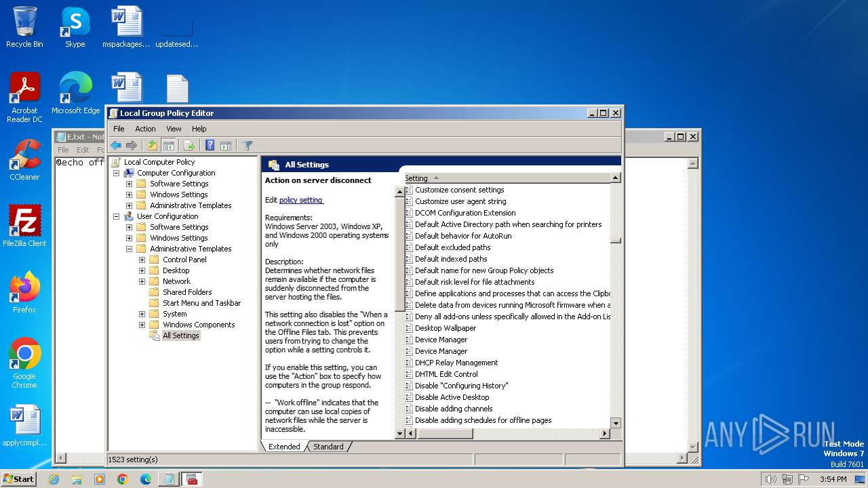
Task: Open applycompl Word document on desktop
Action: (24, 426)
